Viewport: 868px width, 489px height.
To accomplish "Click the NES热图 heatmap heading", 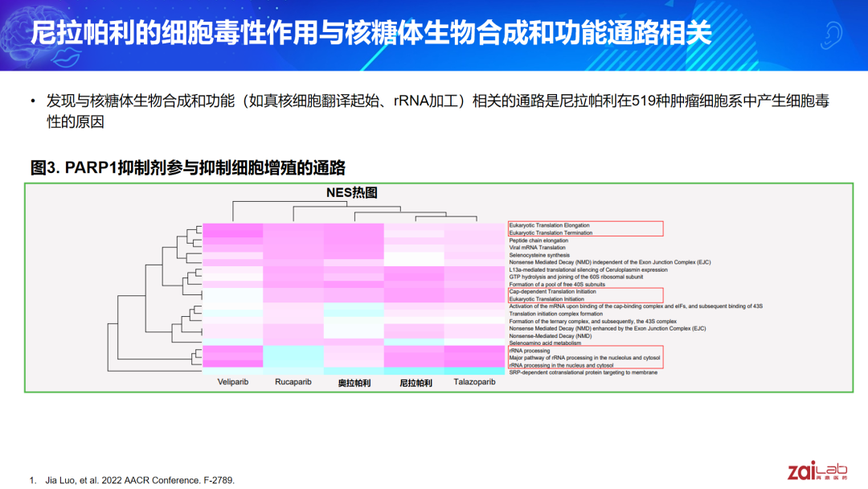I will click(351, 193).
